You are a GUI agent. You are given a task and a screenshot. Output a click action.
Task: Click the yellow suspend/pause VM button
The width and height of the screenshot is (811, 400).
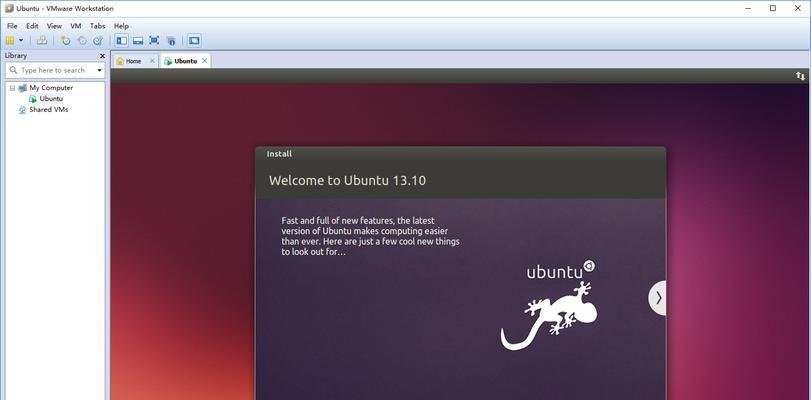pos(10,40)
